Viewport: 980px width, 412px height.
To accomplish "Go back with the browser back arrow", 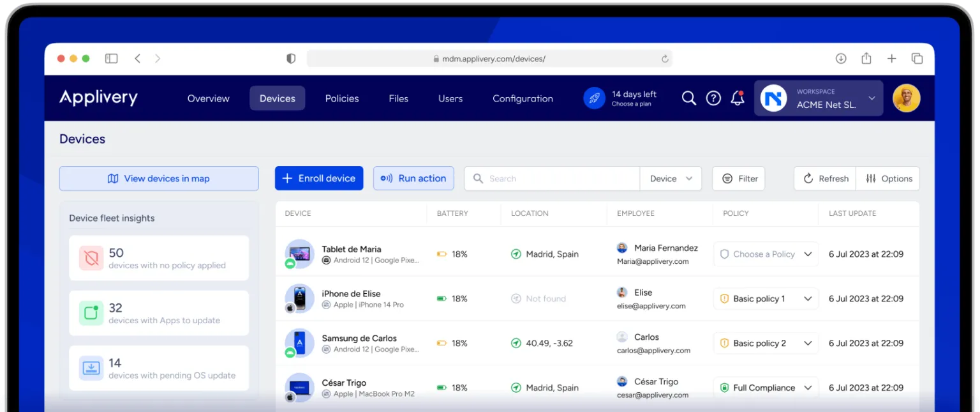I will (137, 58).
